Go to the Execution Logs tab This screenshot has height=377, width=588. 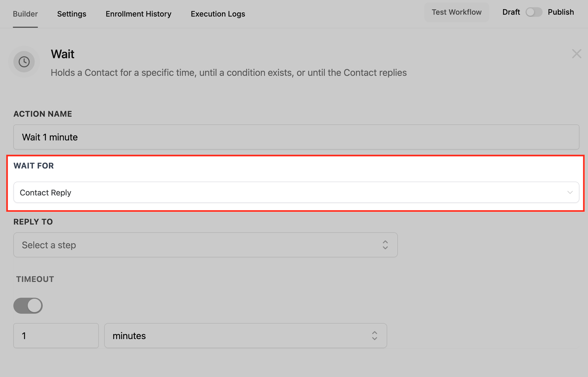(218, 14)
